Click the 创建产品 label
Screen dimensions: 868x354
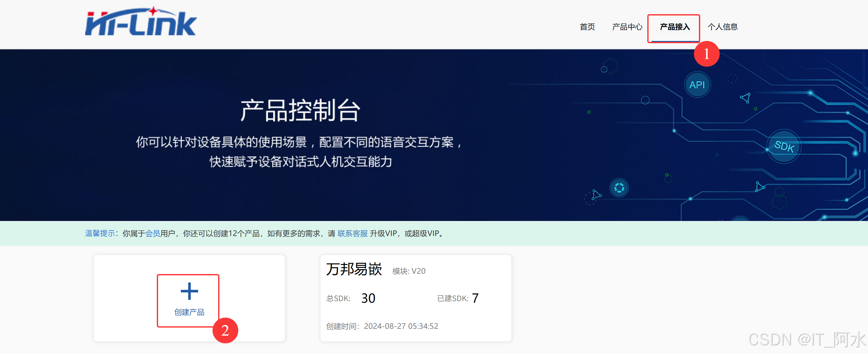pos(189,312)
